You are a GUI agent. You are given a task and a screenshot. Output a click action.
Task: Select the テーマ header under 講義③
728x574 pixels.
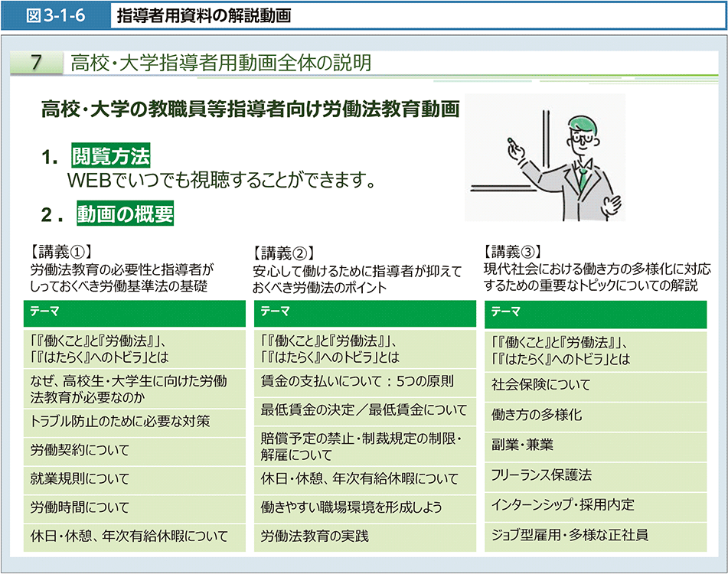pyautogui.click(x=596, y=311)
